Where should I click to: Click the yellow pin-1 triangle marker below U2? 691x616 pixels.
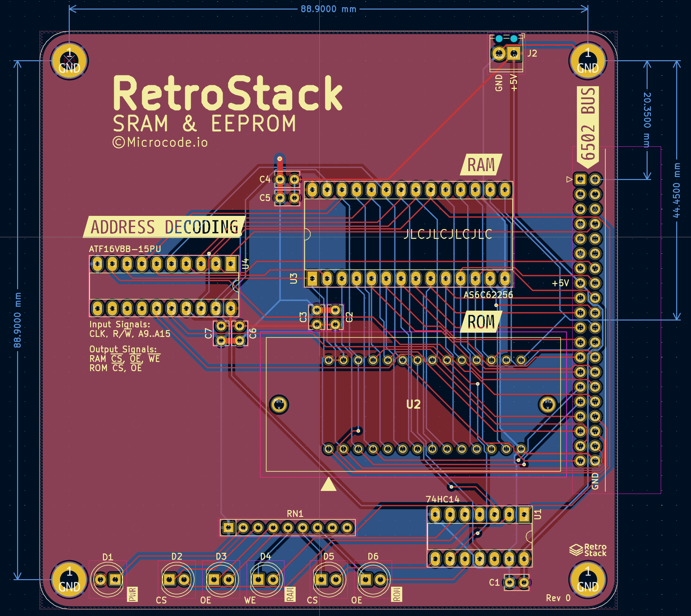[x=329, y=484]
